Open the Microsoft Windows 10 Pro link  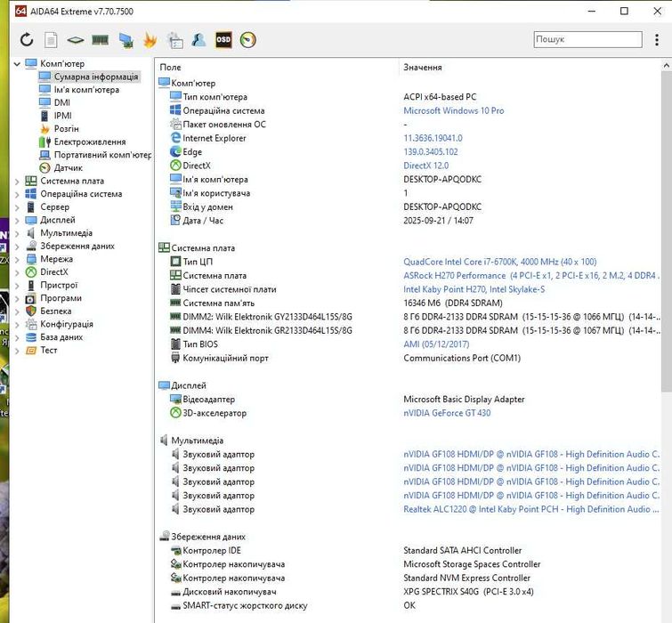click(453, 111)
